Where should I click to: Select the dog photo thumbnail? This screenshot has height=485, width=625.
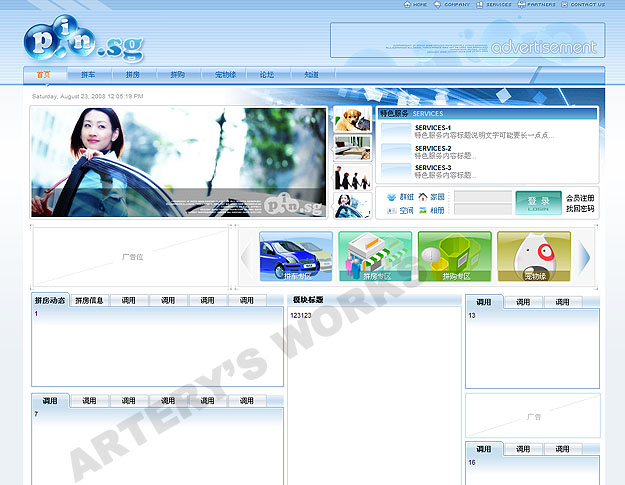[x=351, y=120]
